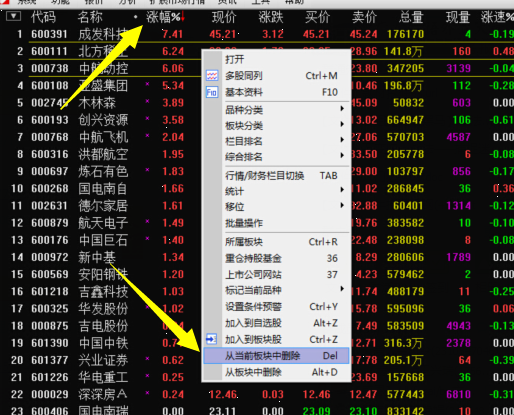The width and height of the screenshot is (514, 415).
Task: Select stock code 600111
Action: pos(49,51)
